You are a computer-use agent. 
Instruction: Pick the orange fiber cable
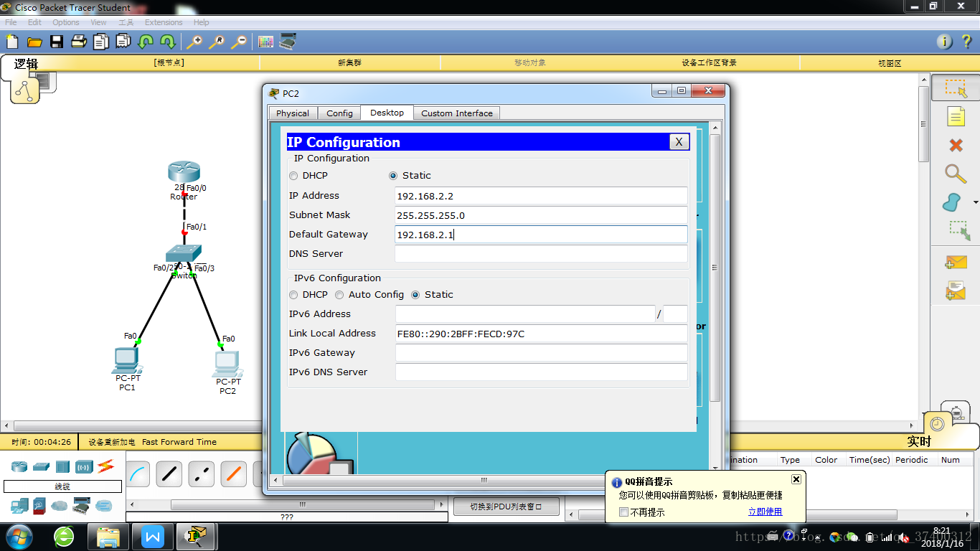[x=233, y=474]
